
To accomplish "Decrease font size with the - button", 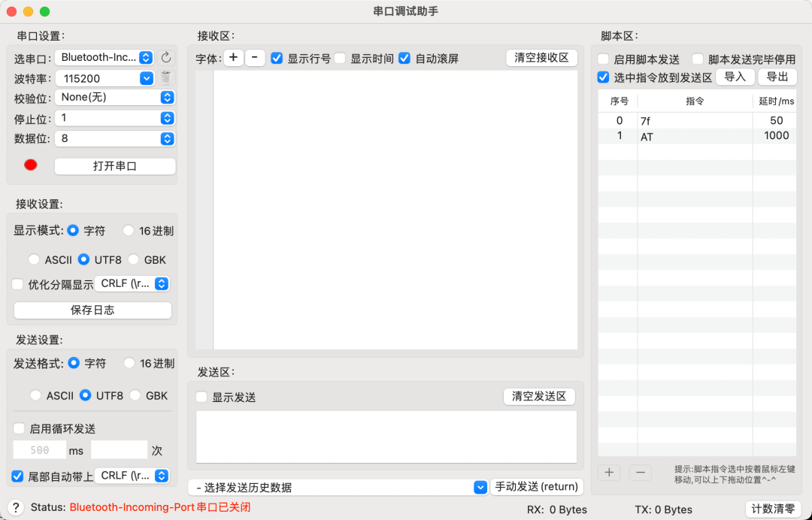I will 255,58.
